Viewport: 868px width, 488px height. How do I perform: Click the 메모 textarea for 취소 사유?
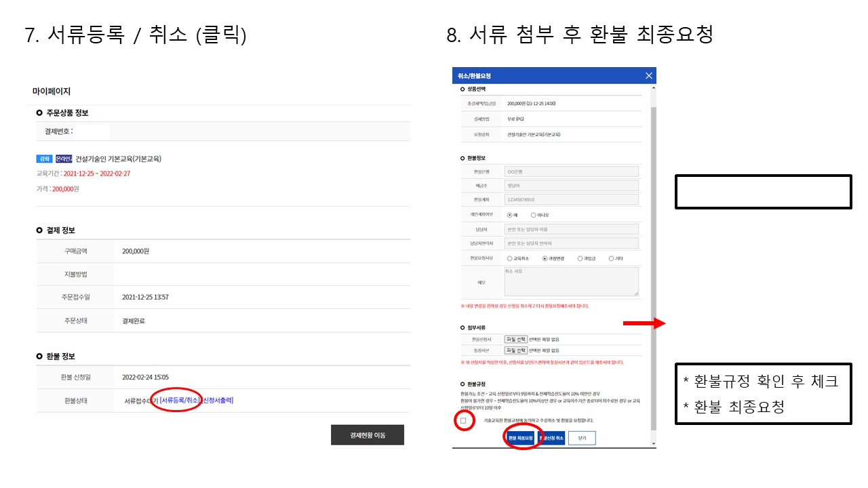point(571,281)
